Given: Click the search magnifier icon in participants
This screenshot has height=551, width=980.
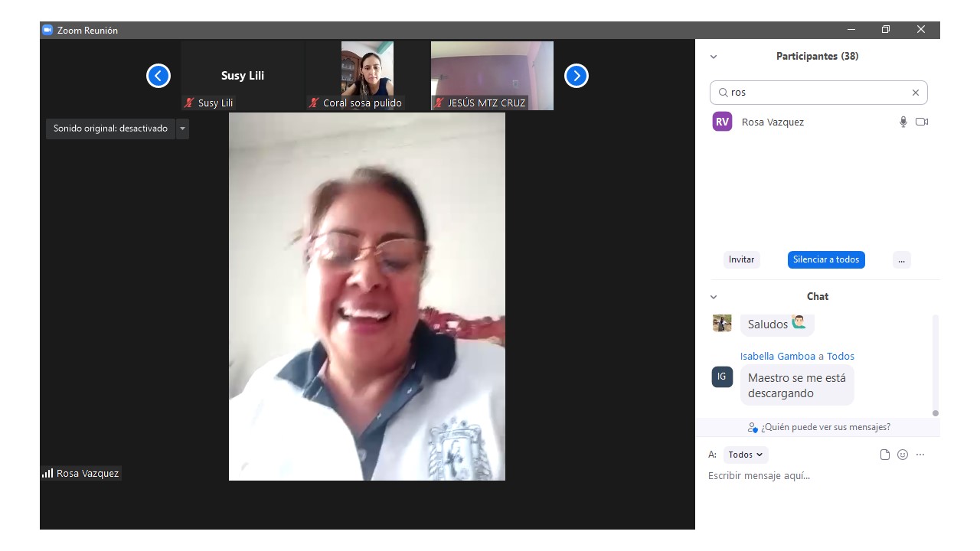Looking at the screenshot, I should (x=723, y=93).
